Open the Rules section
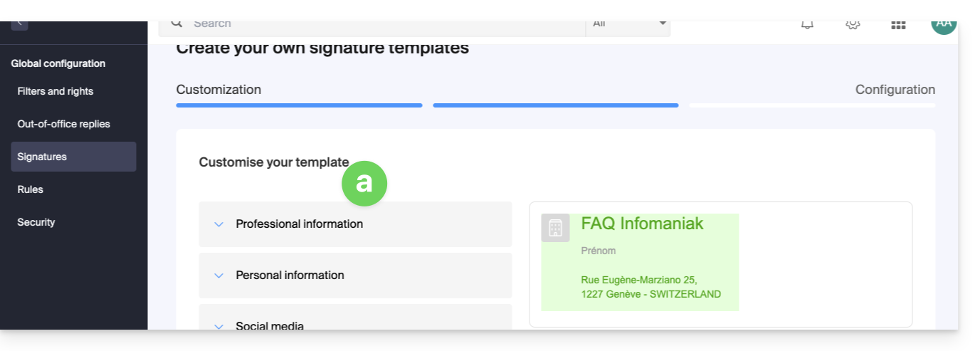Image resolution: width=980 pixels, height=351 pixels. (31, 189)
